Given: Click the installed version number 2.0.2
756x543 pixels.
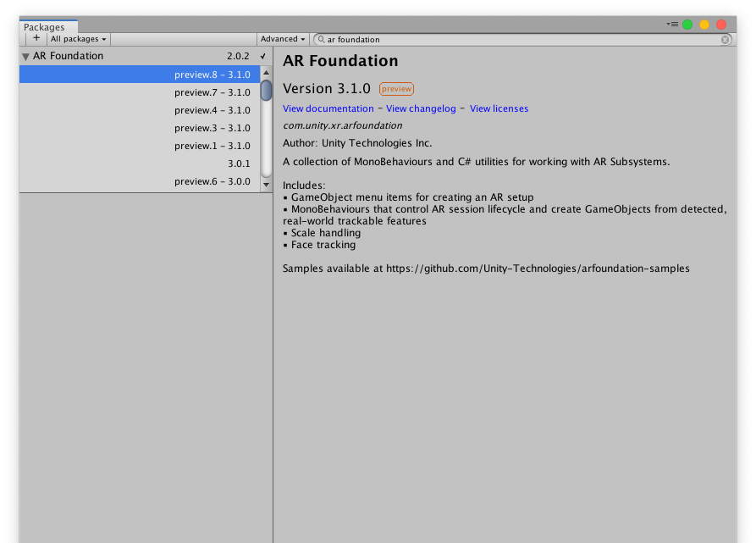Looking at the screenshot, I should click(x=238, y=56).
